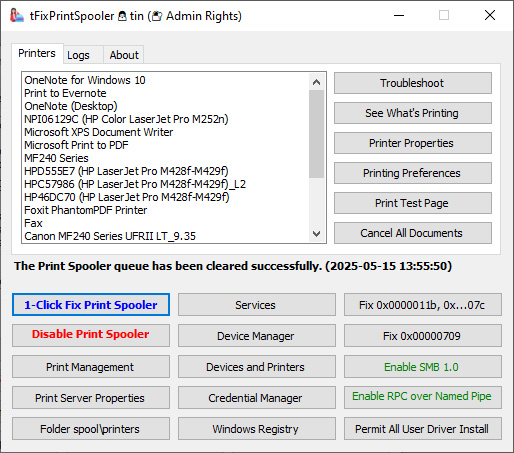Viewport: 514px width, 453px height.
Task: Open the About tab
Action: pos(124,55)
